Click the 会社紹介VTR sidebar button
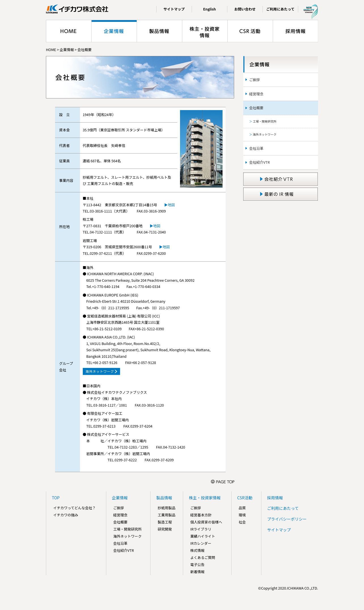Screen dimensions: 364x610 280,179
